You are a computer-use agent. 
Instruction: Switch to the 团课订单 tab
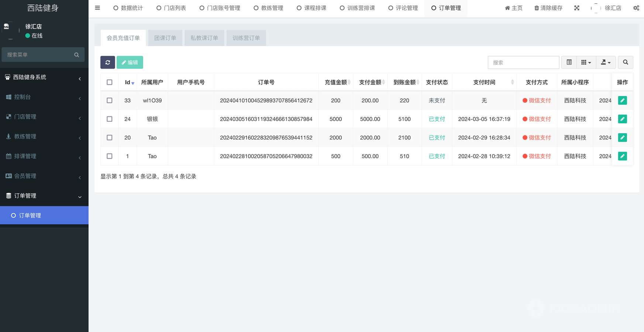(165, 38)
